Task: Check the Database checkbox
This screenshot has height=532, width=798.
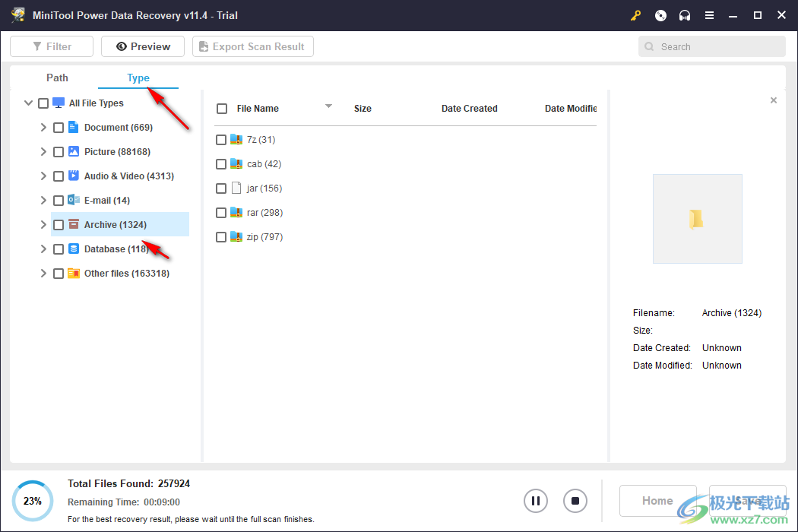Action: point(59,249)
